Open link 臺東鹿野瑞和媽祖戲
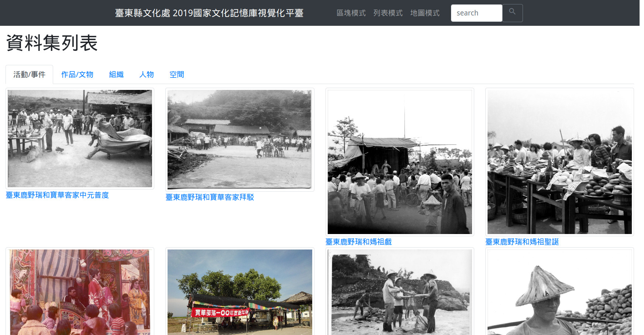This screenshot has width=644, height=335. click(x=358, y=242)
